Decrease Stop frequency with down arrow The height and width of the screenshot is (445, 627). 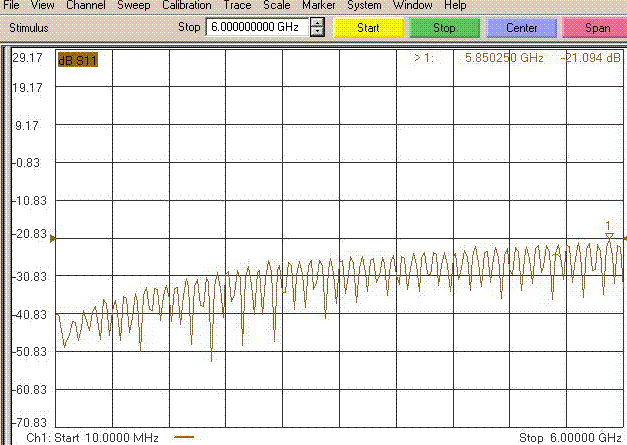(317, 32)
